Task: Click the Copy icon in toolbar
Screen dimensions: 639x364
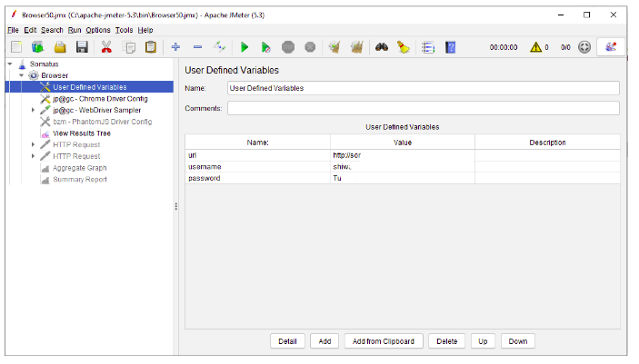Action: tap(129, 47)
